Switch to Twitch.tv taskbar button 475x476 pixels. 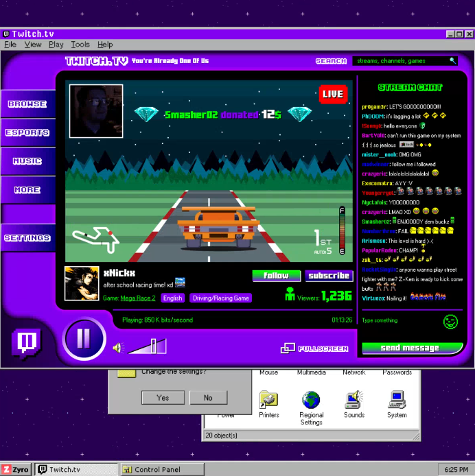[x=76, y=469]
